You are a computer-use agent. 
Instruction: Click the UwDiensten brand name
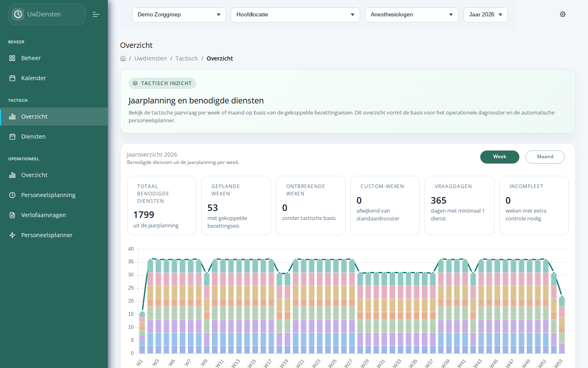[x=44, y=14]
